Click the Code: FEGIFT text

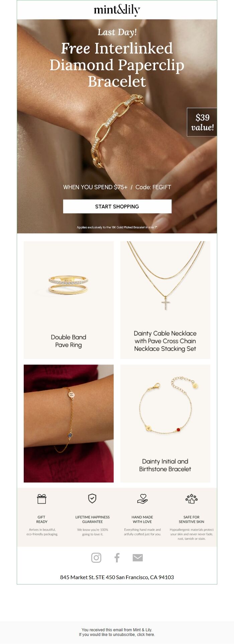pyautogui.click(x=153, y=187)
